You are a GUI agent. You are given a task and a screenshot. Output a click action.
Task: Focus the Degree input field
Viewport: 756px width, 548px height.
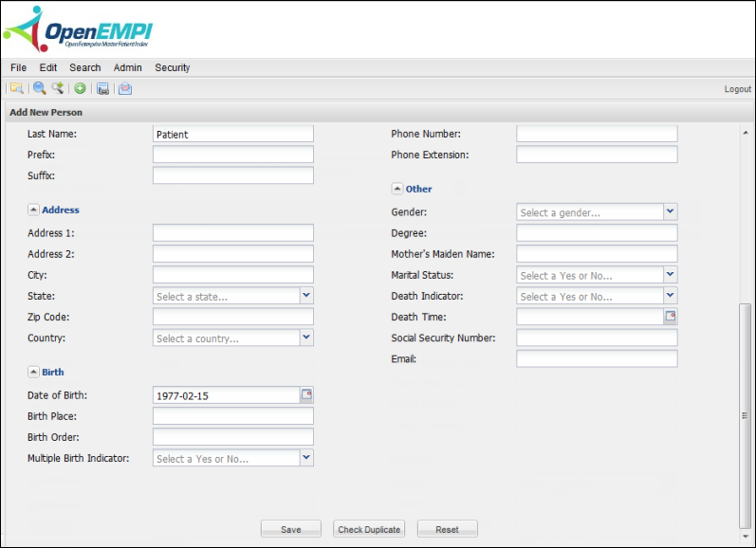pos(597,233)
